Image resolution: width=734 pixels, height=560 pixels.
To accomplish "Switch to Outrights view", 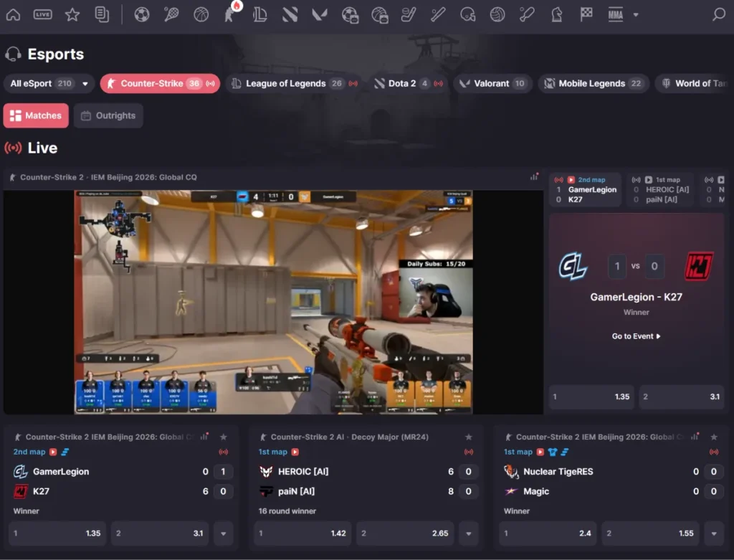I will click(108, 115).
